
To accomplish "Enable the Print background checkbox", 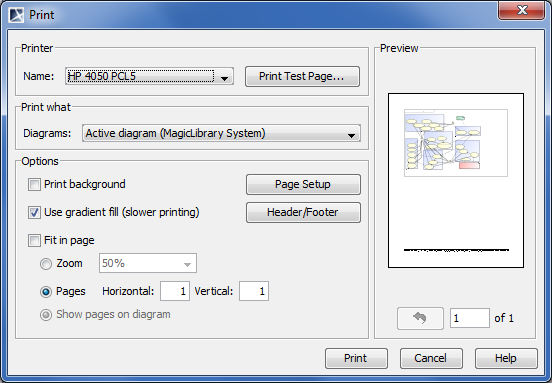I will click(x=34, y=184).
